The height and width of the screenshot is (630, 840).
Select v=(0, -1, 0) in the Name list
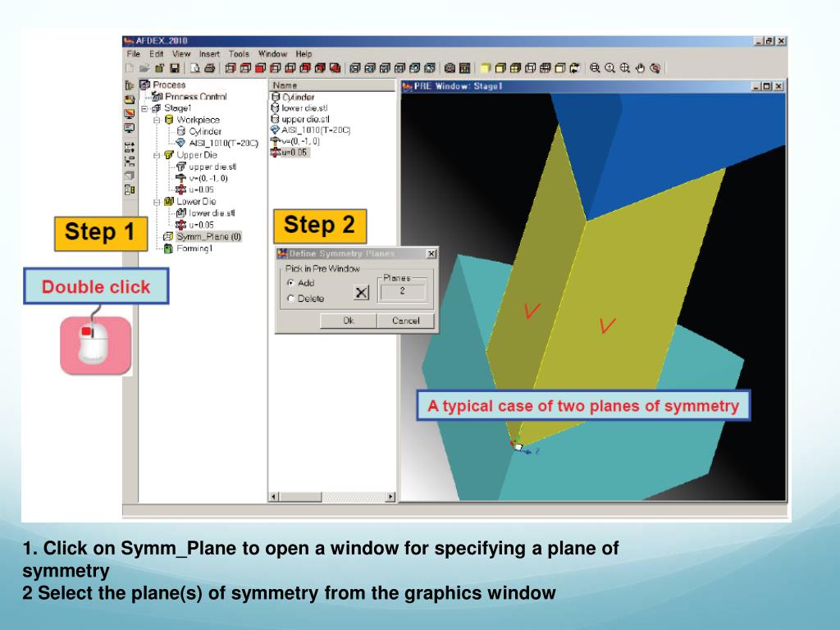point(300,141)
